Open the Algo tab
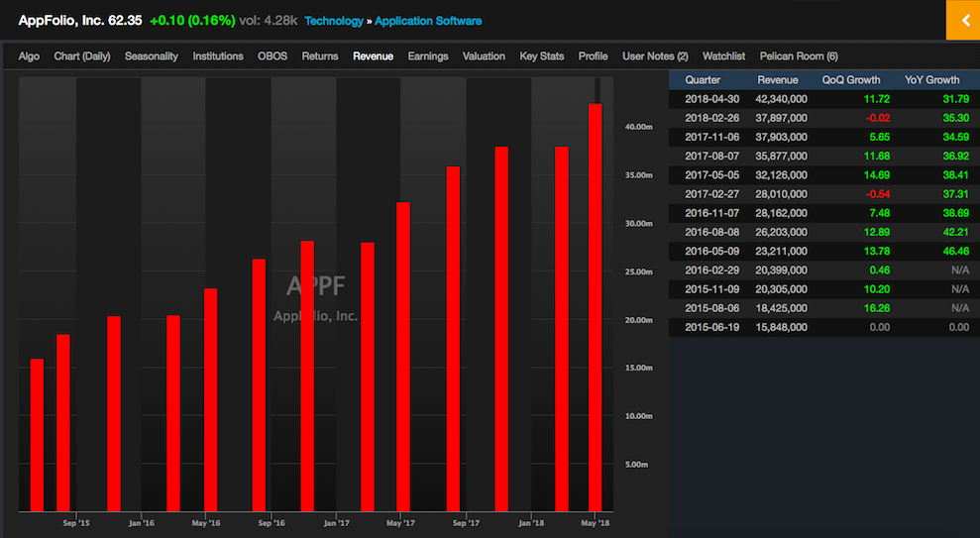 29,56
